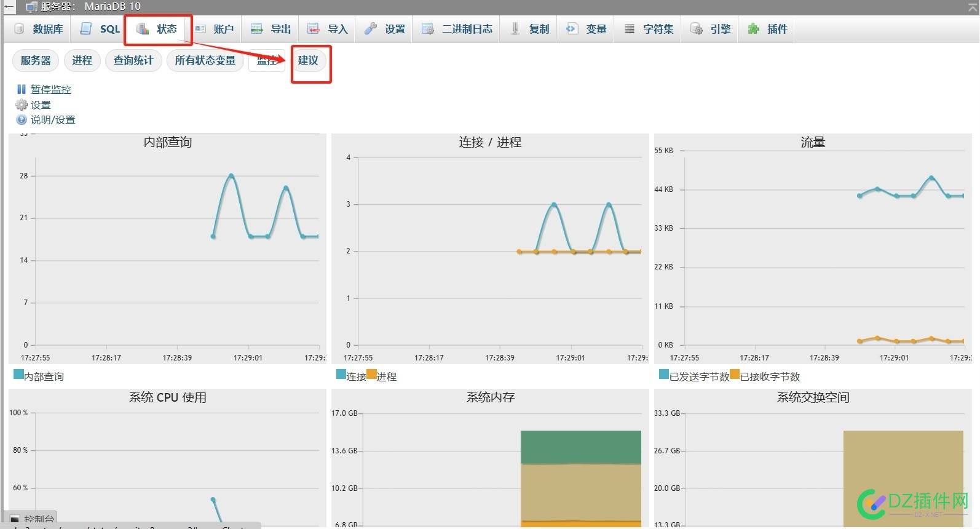Click the pause icon next to 暂停监控
This screenshot has height=529, width=980.
click(22, 89)
